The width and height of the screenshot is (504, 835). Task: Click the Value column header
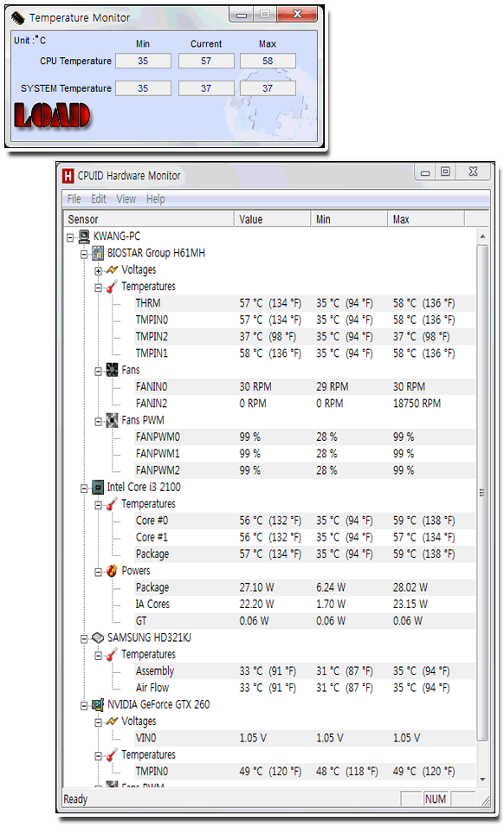tap(273, 219)
